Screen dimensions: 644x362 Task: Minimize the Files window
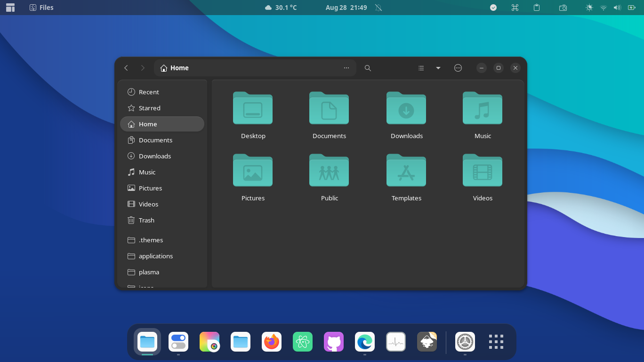pyautogui.click(x=481, y=68)
